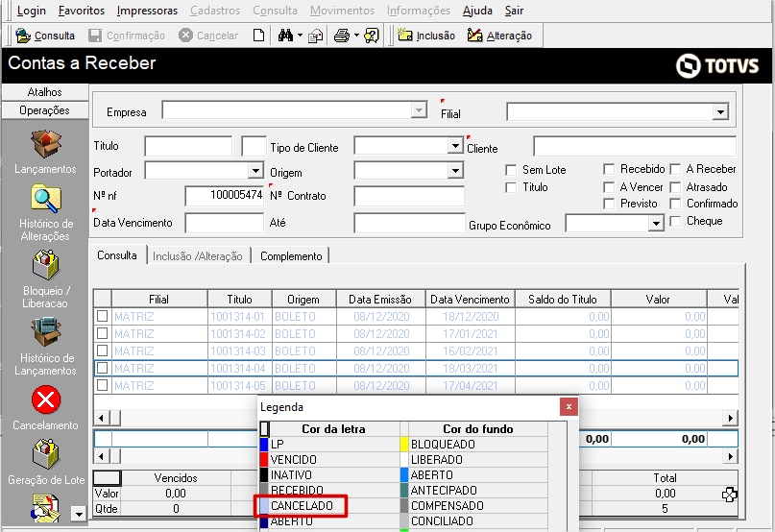The width and height of the screenshot is (775, 532).
Task: Check the Titulo checkbox under Sem Lote
Action: (511, 187)
